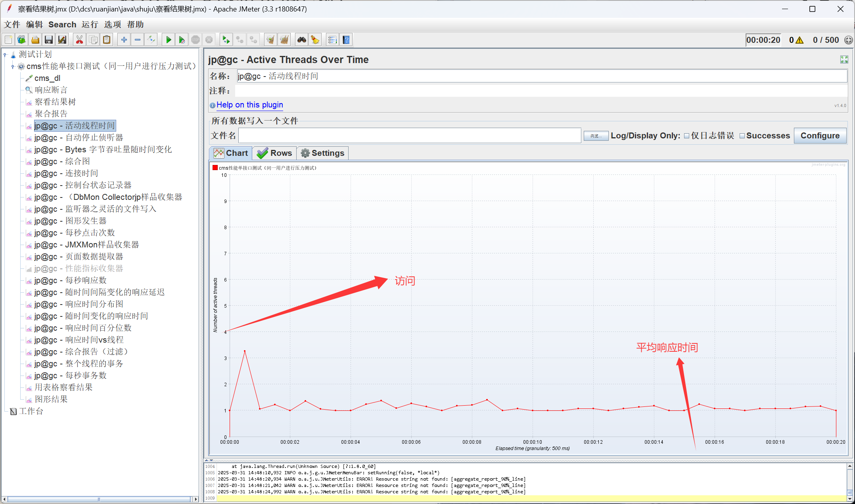Enable the Successes checkbox

click(x=742, y=136)
